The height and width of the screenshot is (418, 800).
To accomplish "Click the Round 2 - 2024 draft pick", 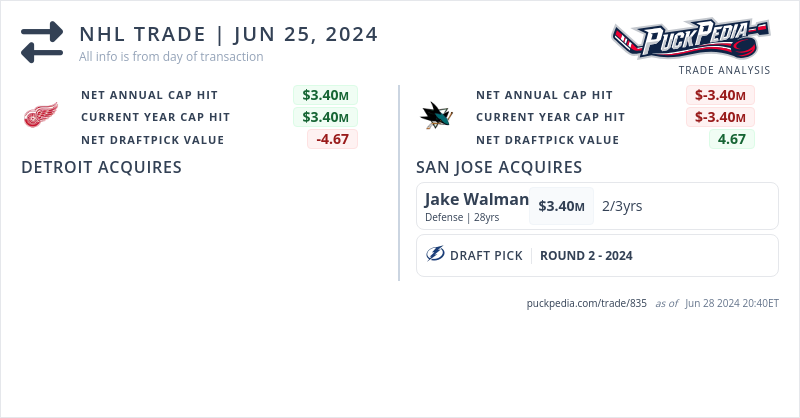I will pos(586,255).
